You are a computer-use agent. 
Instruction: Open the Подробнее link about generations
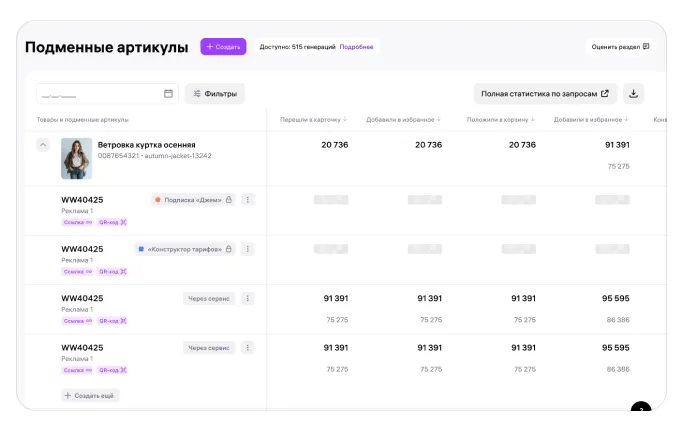point(356,47)
